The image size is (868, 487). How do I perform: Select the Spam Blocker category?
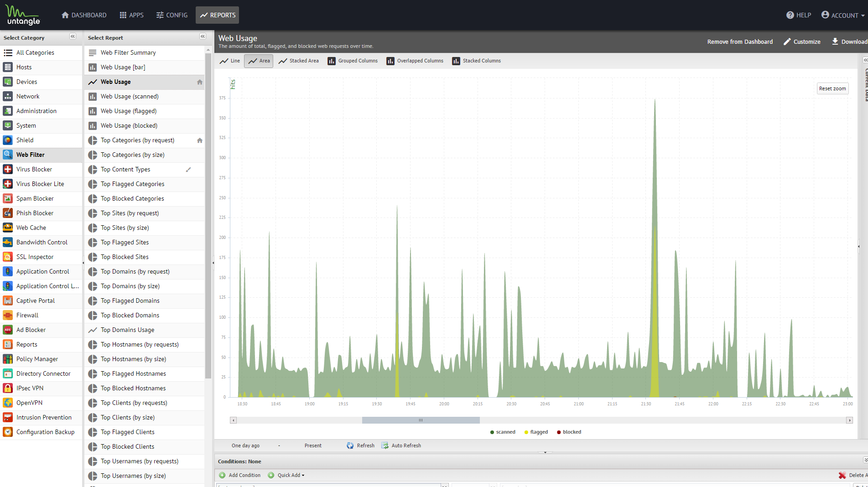click(41, 198)
